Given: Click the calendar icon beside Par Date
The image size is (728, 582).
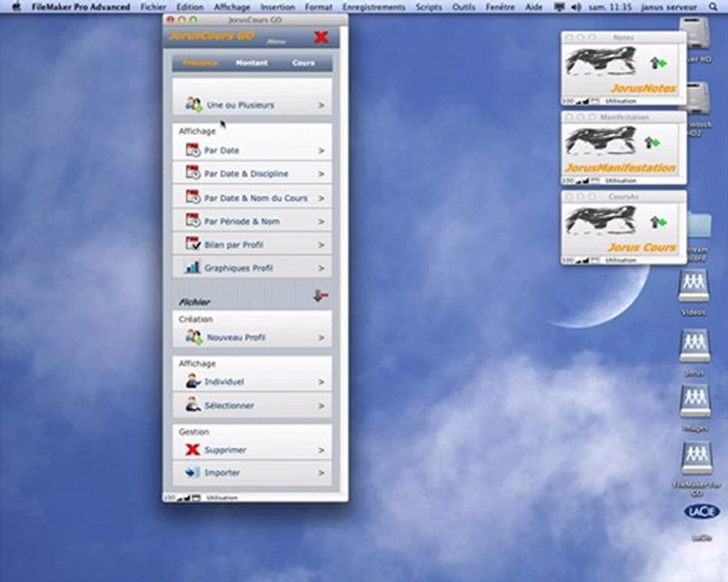Looking at the screenshot, I should (x=193, y=150).
